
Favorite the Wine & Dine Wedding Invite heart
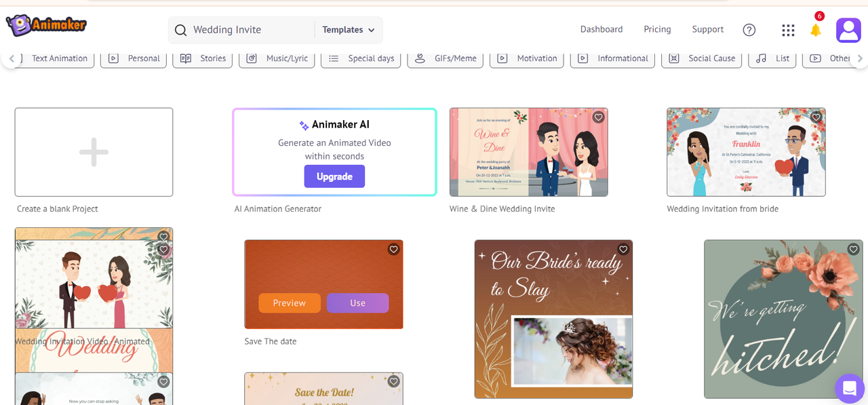point(598,117)
